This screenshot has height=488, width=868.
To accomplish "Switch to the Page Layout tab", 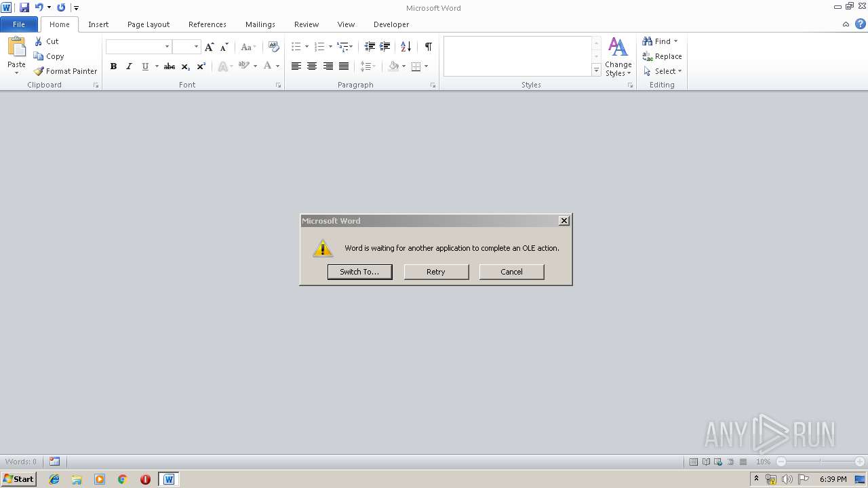I will point(149,24).
